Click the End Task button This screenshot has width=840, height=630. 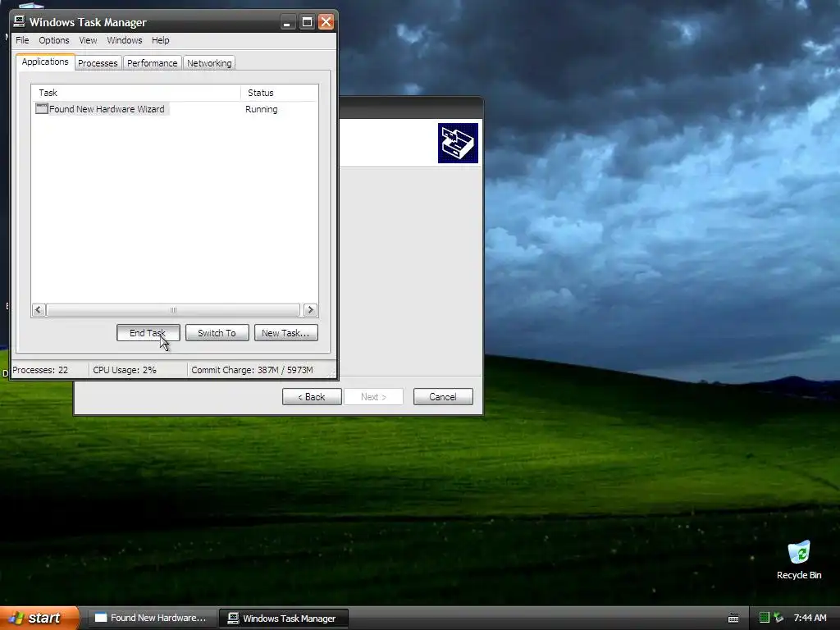click(x=148, y=333)
